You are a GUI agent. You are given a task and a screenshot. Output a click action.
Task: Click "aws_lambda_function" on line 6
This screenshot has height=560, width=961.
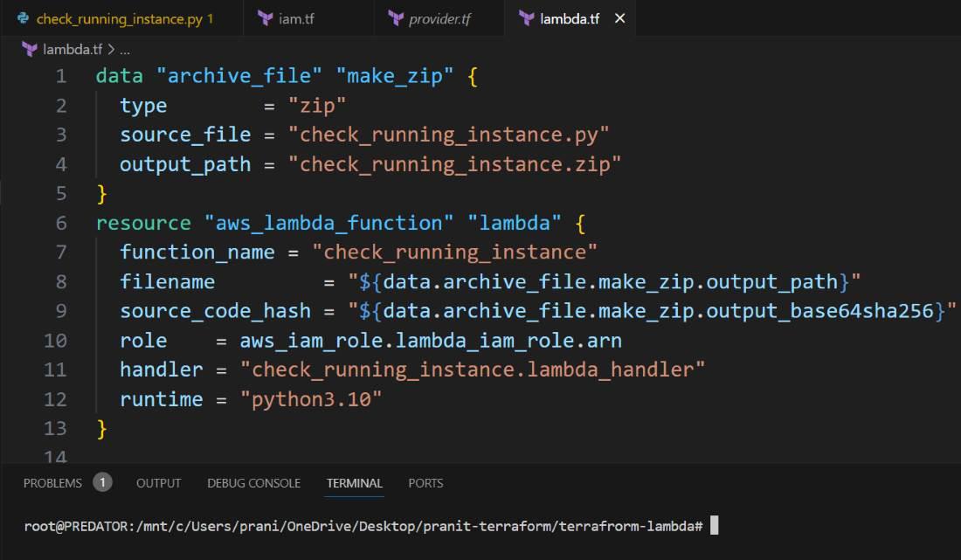pyautogui.click(x=328, y=223)
